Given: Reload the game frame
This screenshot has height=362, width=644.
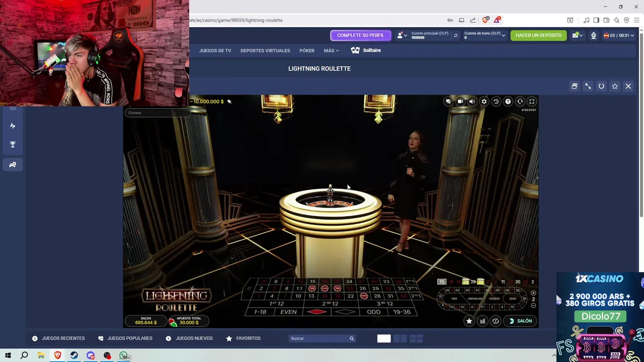Looking at the screenshot, I should click(x=601, y=86).
